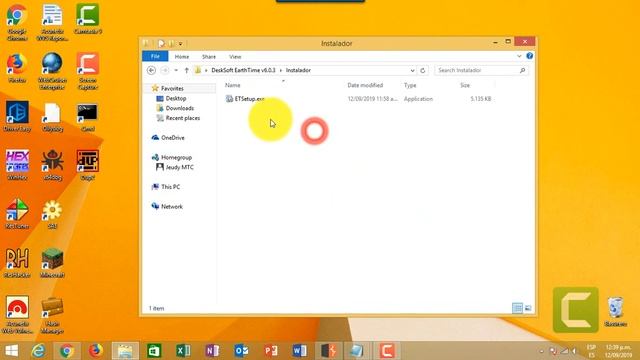Open Google Chrome desktop shortcut
Image resolution: width=640 pixels, height=360 pixels.
point(17,22)
